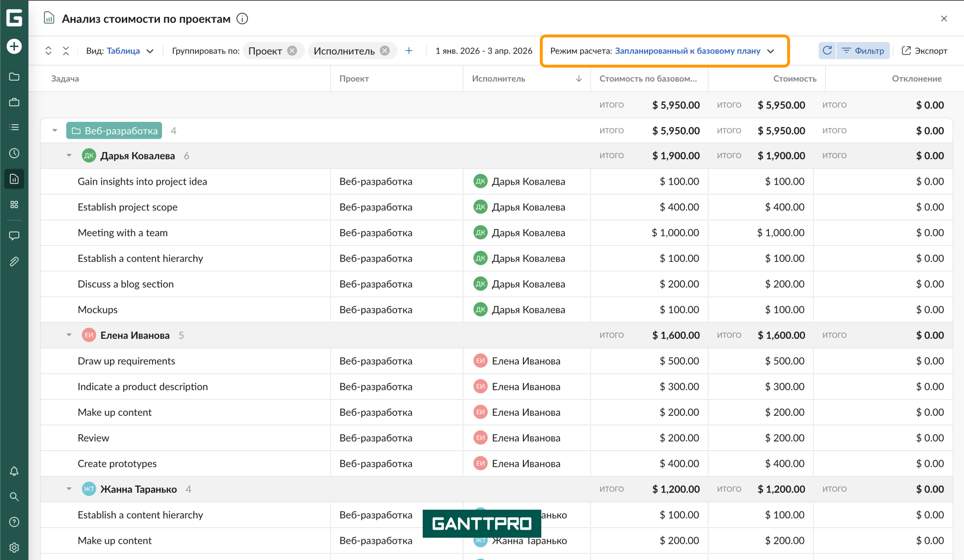Click the green plus create button in sidebar
The image size is (964, 560).
click(14, 47)
